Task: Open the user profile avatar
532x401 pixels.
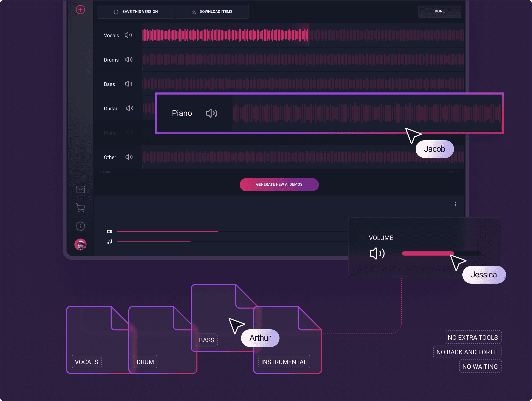Action: point(80,244)
